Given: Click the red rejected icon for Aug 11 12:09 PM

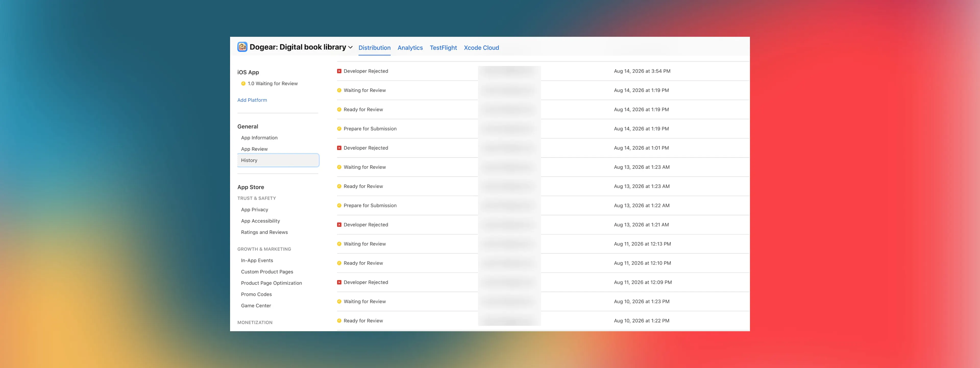Looking at the screenshot, I should 339,282.
